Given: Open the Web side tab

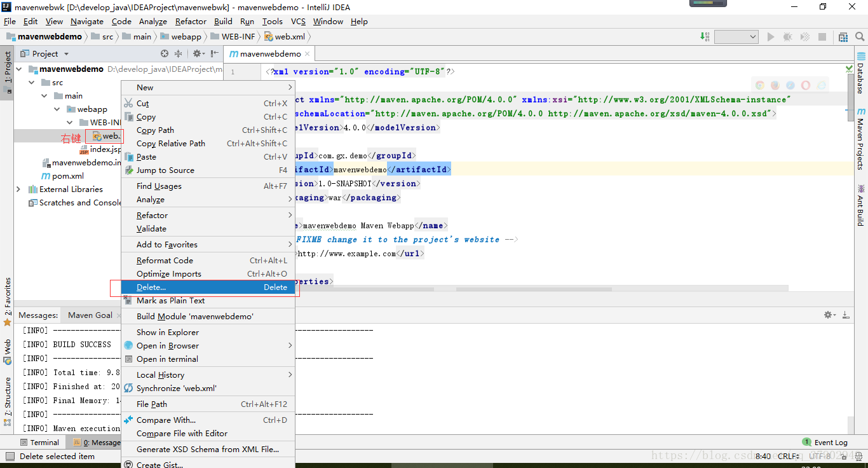Looking at the screenshot, I should coord(8,352).
